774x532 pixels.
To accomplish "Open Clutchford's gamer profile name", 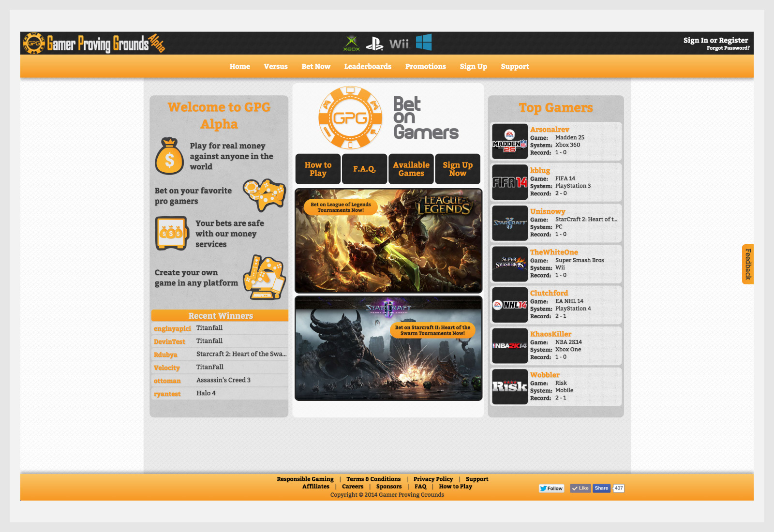I will tap(549, 293).
